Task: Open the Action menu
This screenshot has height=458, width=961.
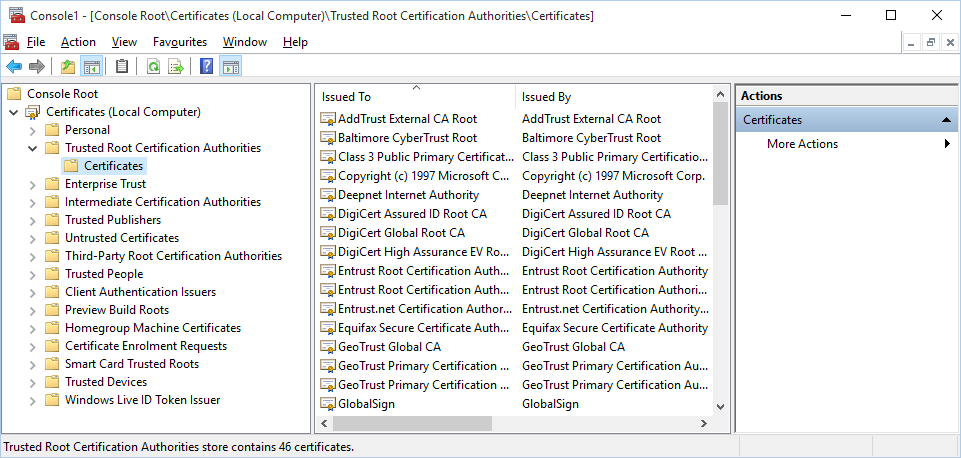Action: pos(78,42)
